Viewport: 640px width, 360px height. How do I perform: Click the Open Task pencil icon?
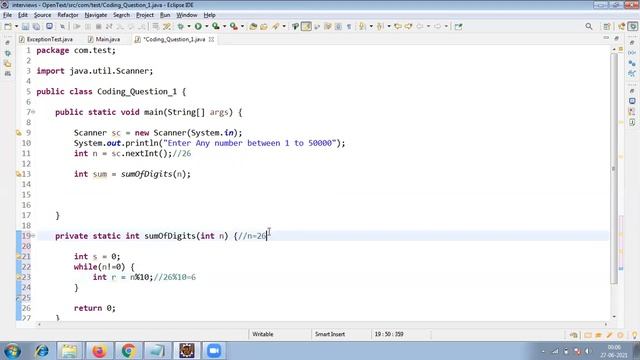point(276,27)
